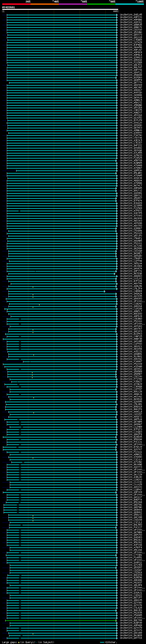Image resolution: width=146 pixels, height=644 pixels.
Task: Open hit UniRef100_A9PIY0
Action: point(131,17)
